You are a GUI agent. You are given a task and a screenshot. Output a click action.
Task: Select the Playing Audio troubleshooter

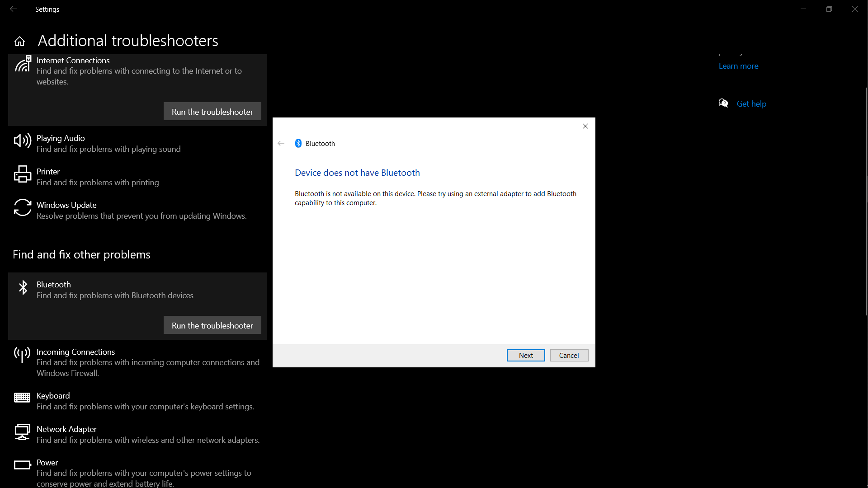pos(137,143)
